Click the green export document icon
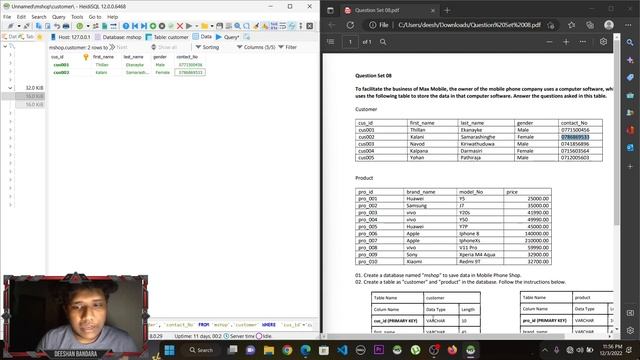Screen dimensions: 640x360 104,26
